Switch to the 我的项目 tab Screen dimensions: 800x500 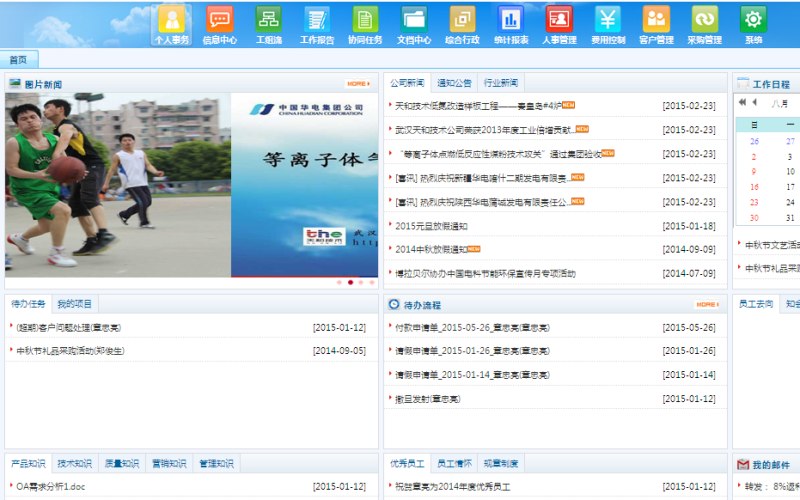(x=74, y=304)
